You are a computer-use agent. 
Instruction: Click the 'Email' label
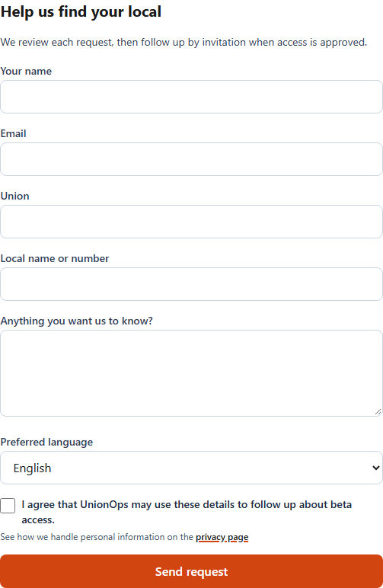click(x=14, y=133)
